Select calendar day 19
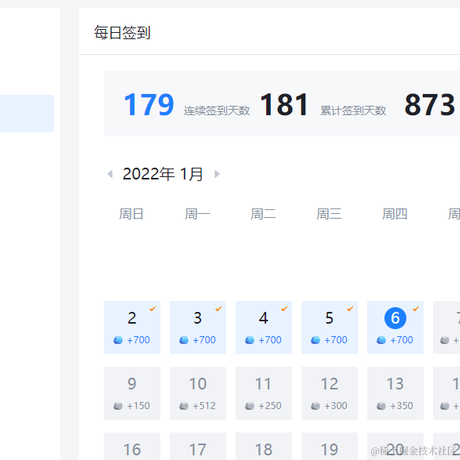 coord(329,446)
